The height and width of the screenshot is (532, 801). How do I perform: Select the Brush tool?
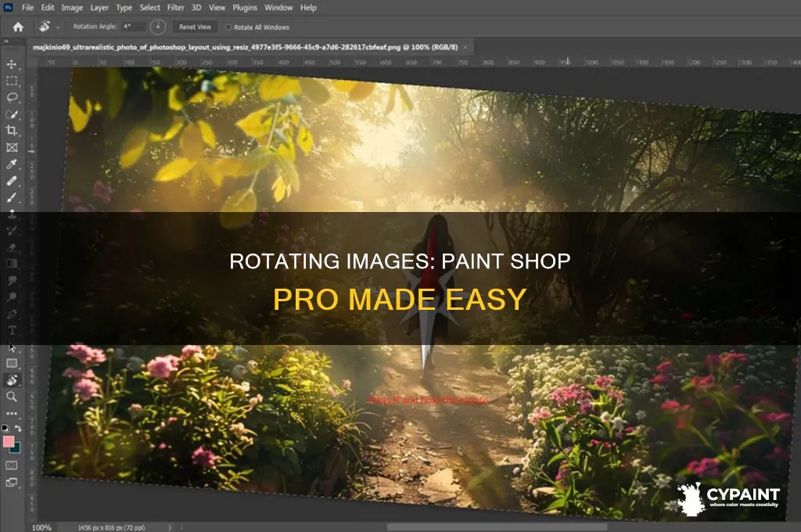coord(11,197)
